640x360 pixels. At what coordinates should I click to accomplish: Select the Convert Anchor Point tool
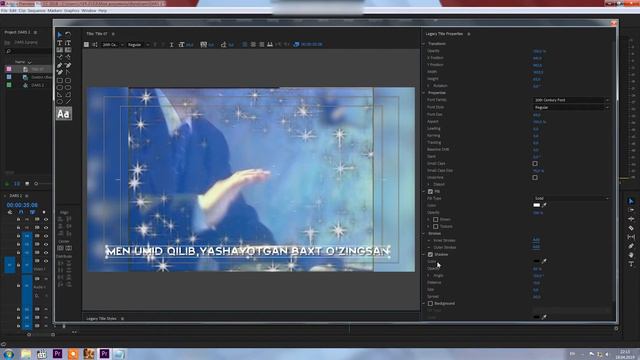tap(68, 72)
